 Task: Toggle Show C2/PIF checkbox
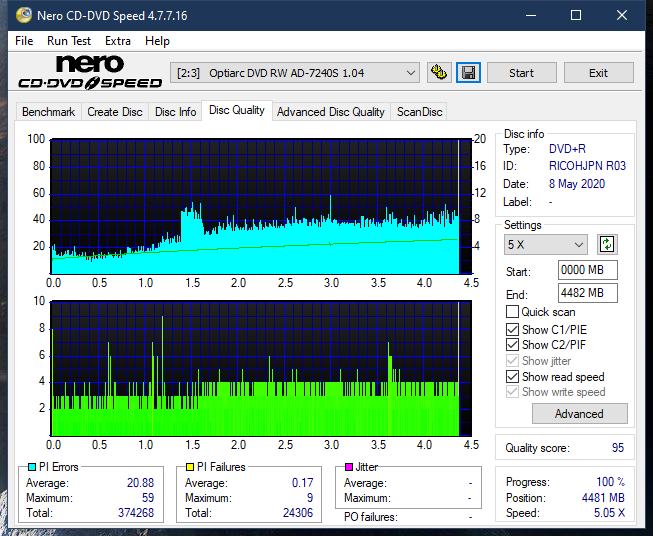(512, 345)
